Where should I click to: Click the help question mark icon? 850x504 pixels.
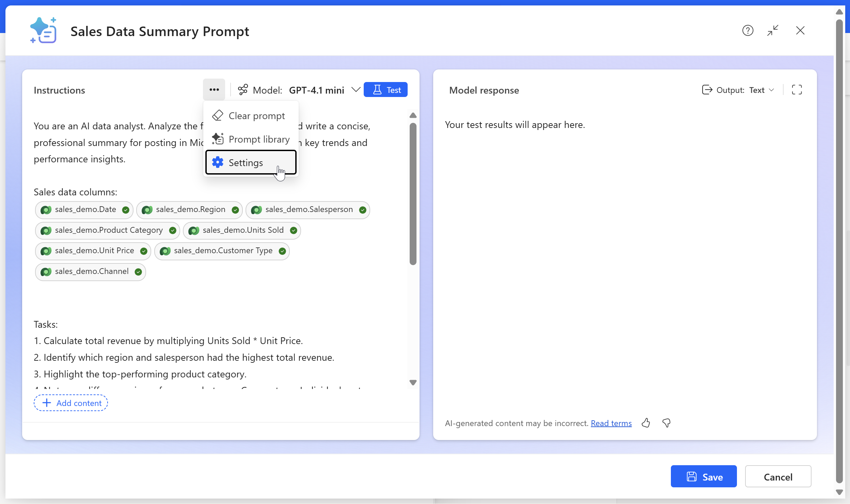[x=747, y=31]
